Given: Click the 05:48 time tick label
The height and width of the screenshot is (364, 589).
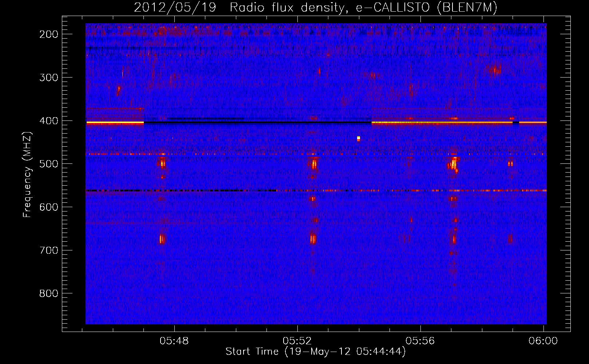Looking at the screenshot, I should coord(174,341).
